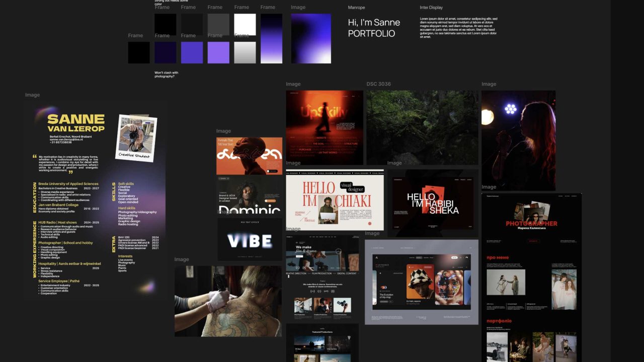Image resolution: width=644 pixels, height=362 pixels.
Task: Click the DSC 3036 forest photo
Action: (x=422, y=127)
